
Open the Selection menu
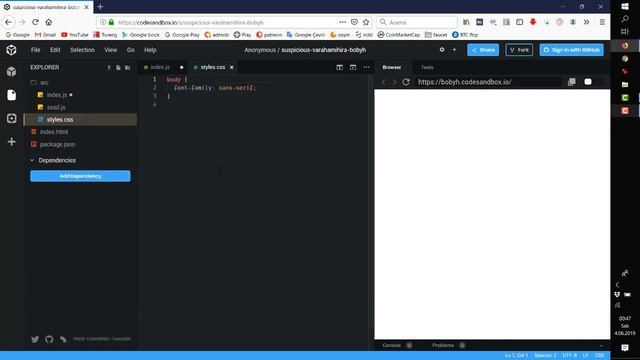click(x=82, y=50)
